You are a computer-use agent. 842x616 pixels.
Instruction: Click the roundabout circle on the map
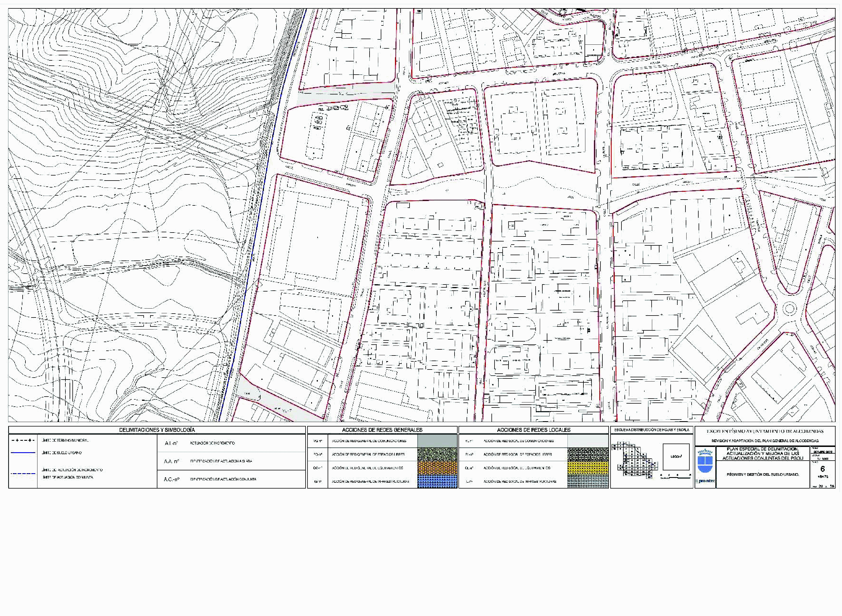[789, 308]
